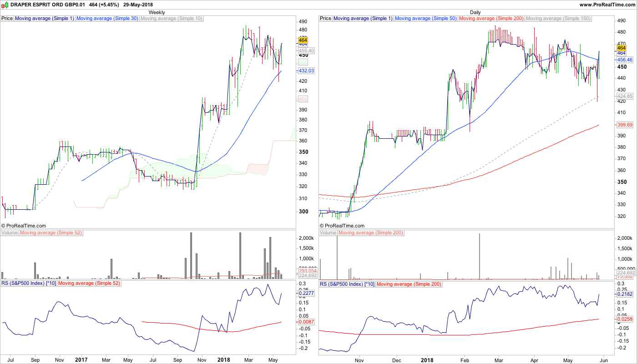Click the Dec label on Daily time axis
637x364 pixels.
click(396, 360)
